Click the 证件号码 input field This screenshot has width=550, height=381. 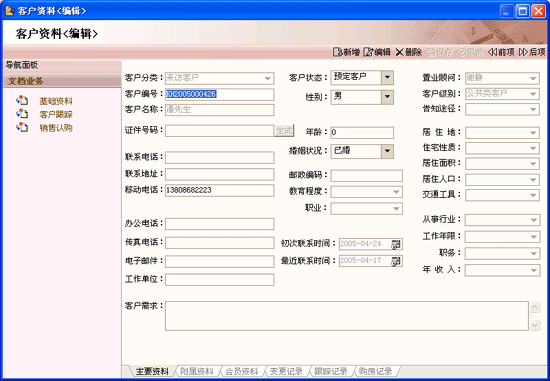coord(220,131)
